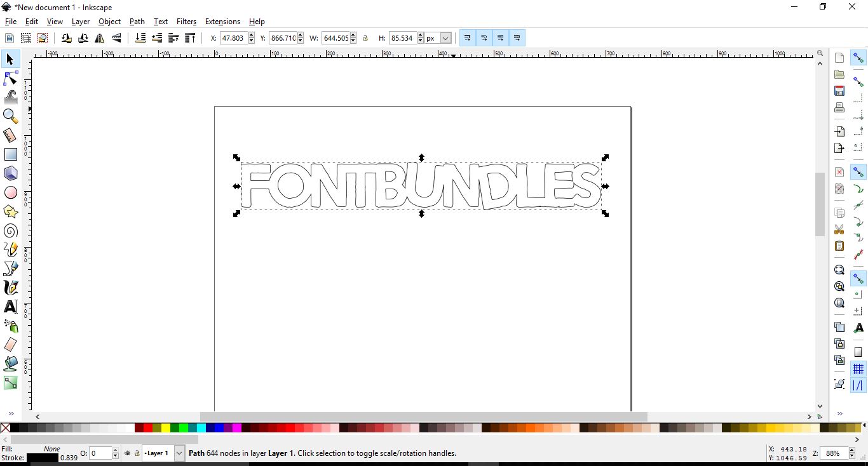868x466 pixels.
Task: Click Save document icon
Action: (x=839, y=91)
